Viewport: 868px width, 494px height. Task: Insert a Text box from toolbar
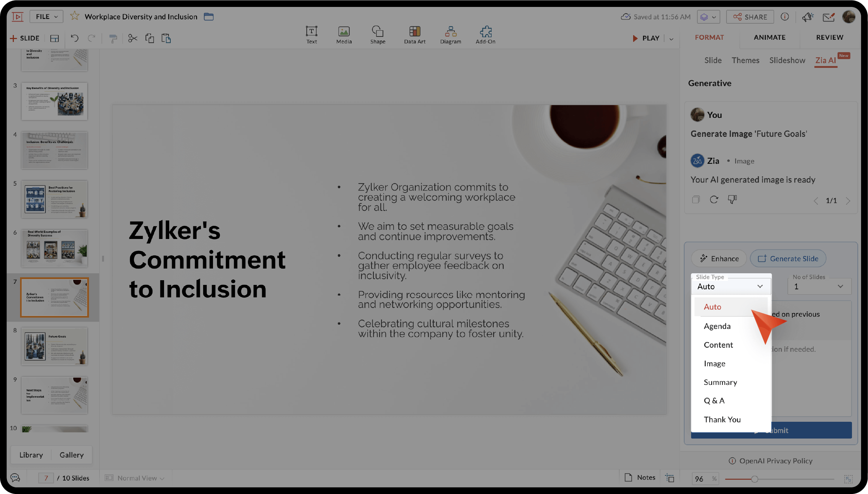pyautogui.click(x=311, y=35)
